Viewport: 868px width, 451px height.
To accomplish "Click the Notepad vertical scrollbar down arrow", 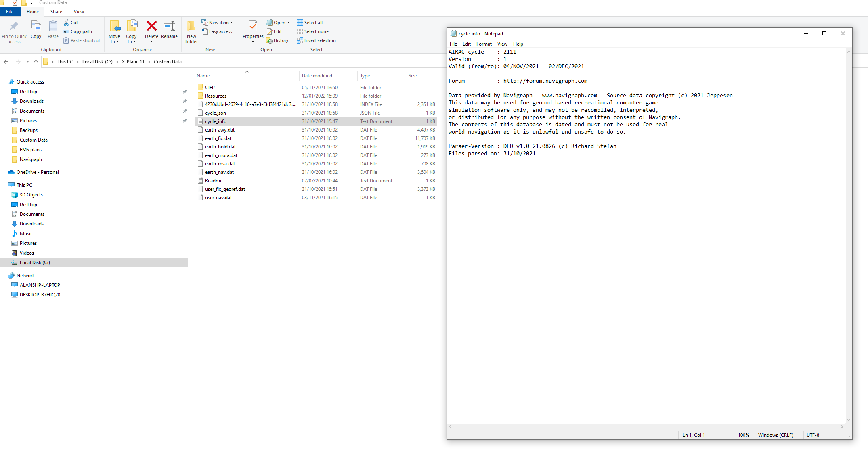I will pos(849,420).
